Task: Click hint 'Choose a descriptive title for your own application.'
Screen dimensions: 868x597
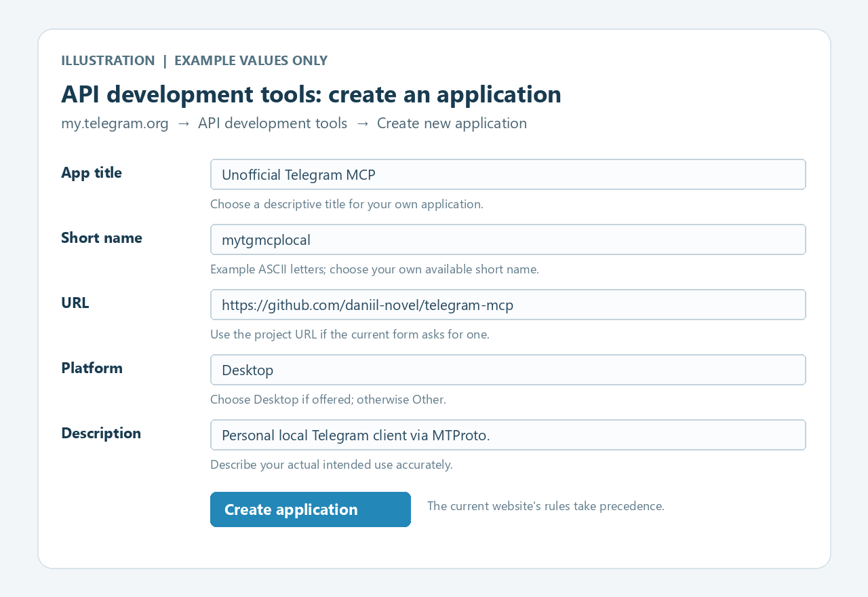Action: coord(347,204)
